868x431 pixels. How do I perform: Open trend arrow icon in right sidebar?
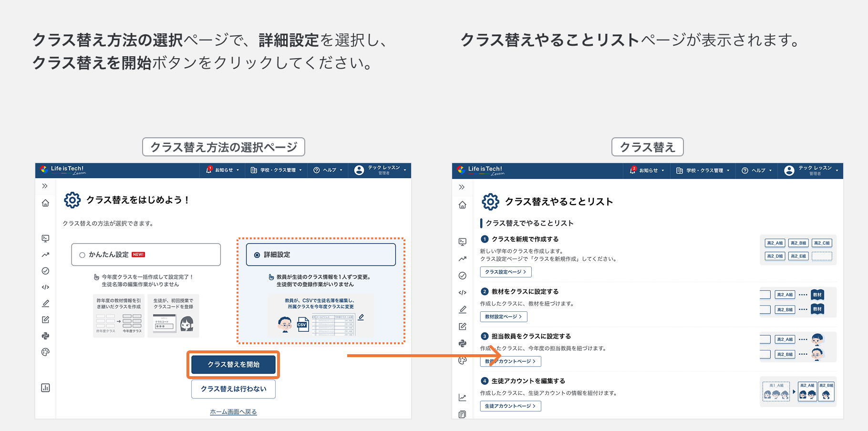click(462, 259)
